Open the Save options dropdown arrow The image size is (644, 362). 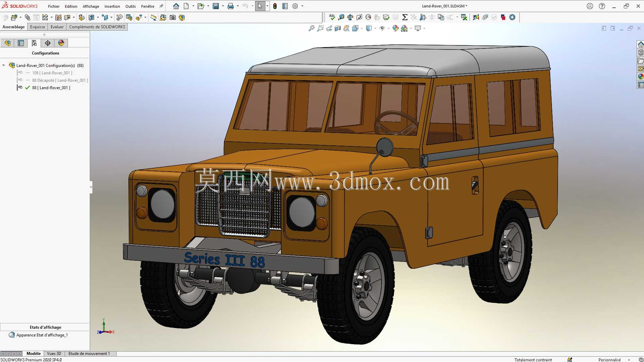pos(223,6)
